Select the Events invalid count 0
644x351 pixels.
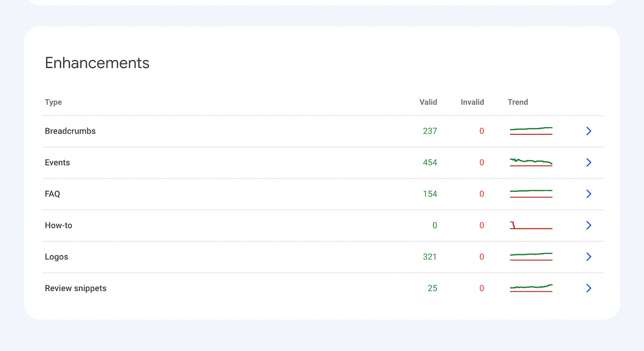tap(481, 163)
